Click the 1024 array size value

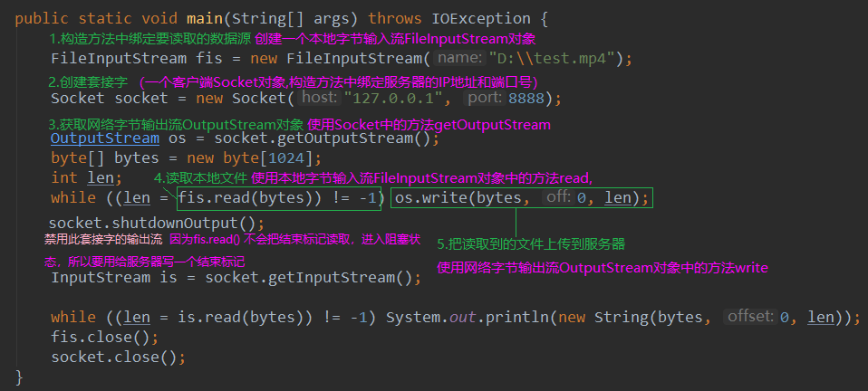coord(286,158)
